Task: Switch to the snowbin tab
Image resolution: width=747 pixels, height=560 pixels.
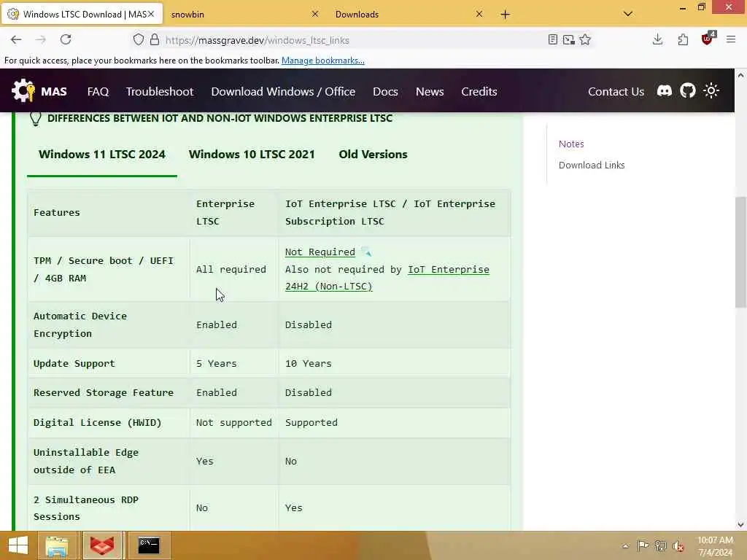Action: 187,15
